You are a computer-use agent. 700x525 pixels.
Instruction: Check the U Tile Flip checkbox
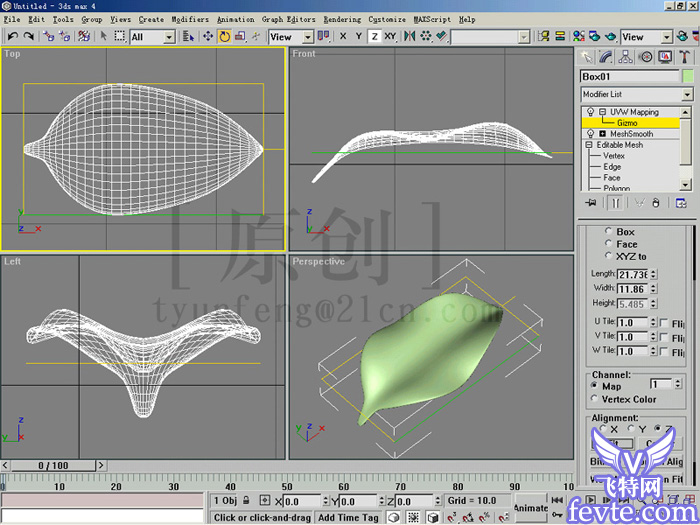point(664,323)
